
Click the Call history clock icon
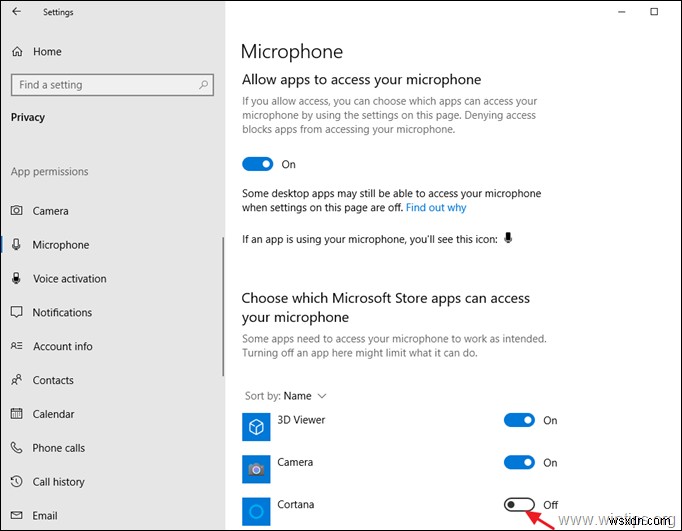coord(17,481)
